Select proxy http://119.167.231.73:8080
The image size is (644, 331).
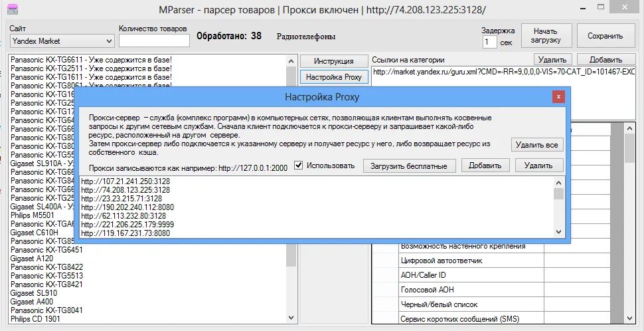click(125, 233)
